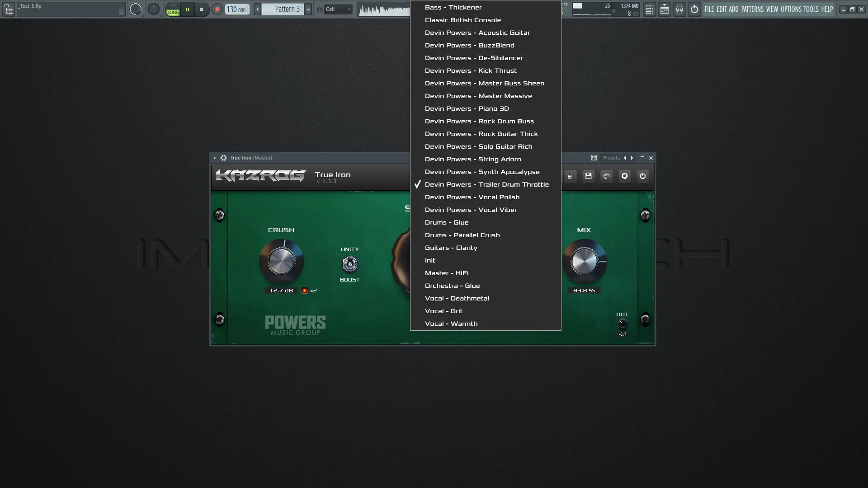Select Devin Powers - Vocal Polish preset
Image resolution: width=868 pixels, height=488 pixels.
pos(472,197)
